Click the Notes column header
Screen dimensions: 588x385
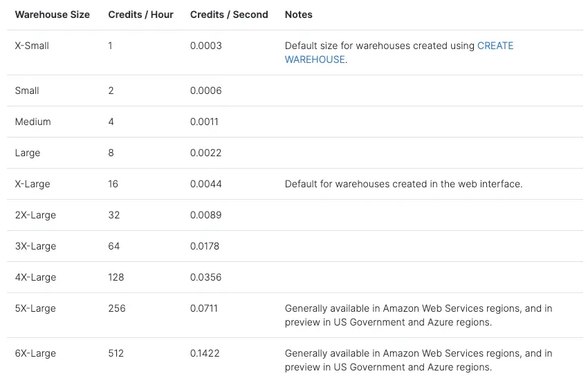click(x=299, y=15)
